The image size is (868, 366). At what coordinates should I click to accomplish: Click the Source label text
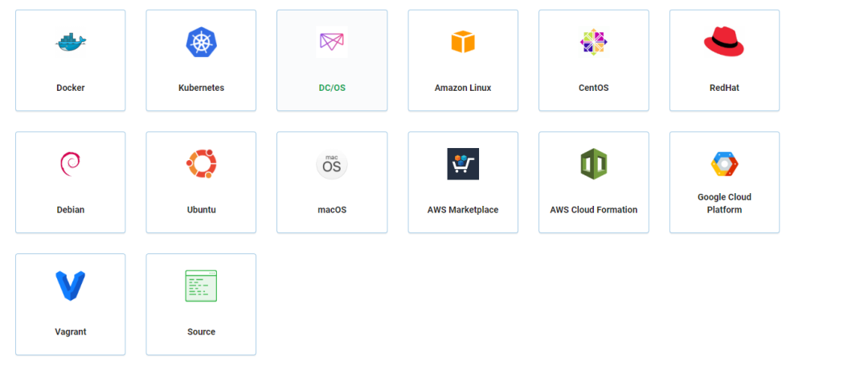[201, 331]
